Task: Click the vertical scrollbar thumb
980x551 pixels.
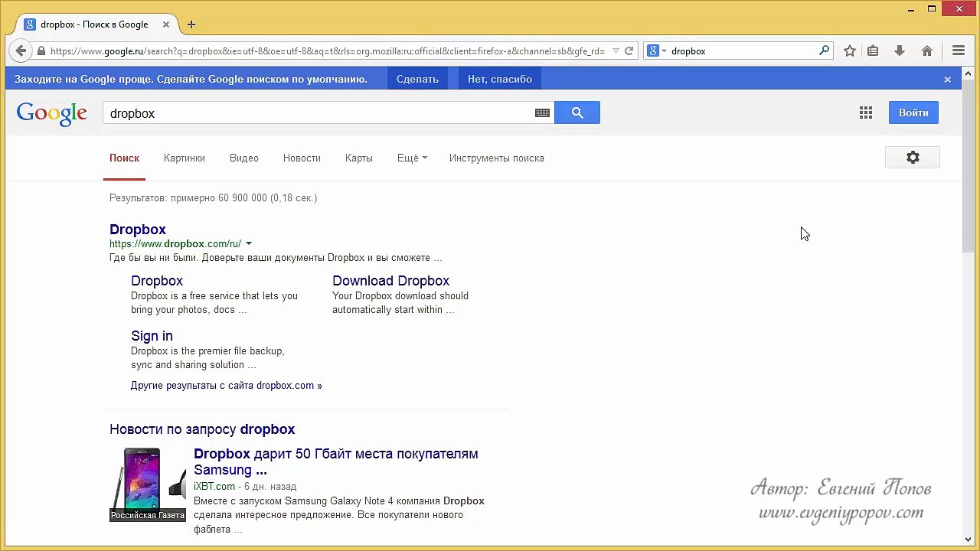Action: pos(969,165)
